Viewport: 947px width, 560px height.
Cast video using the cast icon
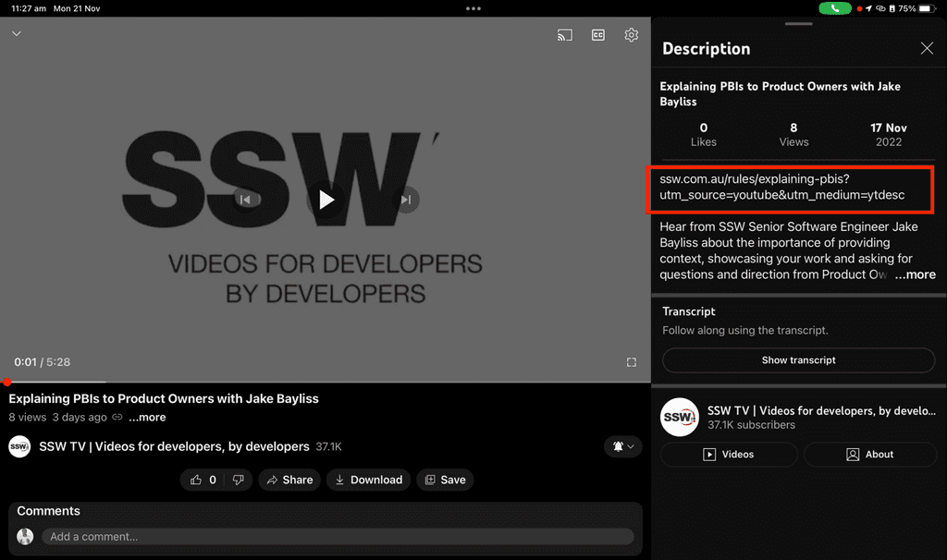[x=564, y=35]
